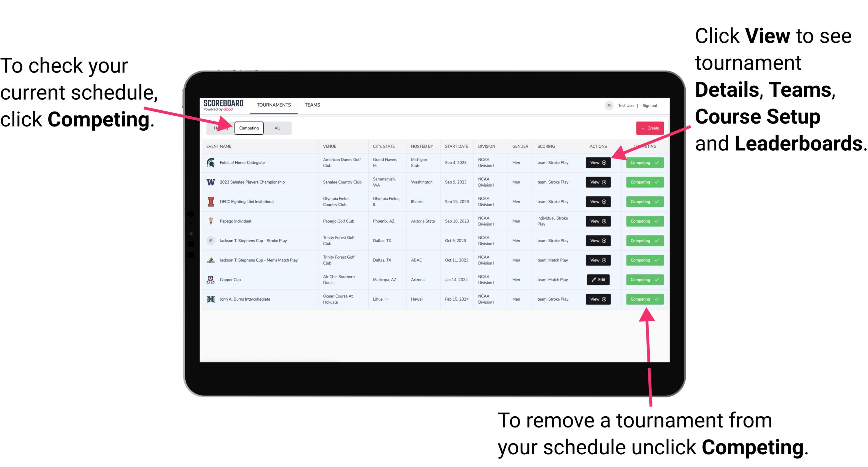Click the TOURNAMENTS menu item
Image resolution: width=868 pixels, height=467 pixels.
pyautogui.click(x=274, y=105)
